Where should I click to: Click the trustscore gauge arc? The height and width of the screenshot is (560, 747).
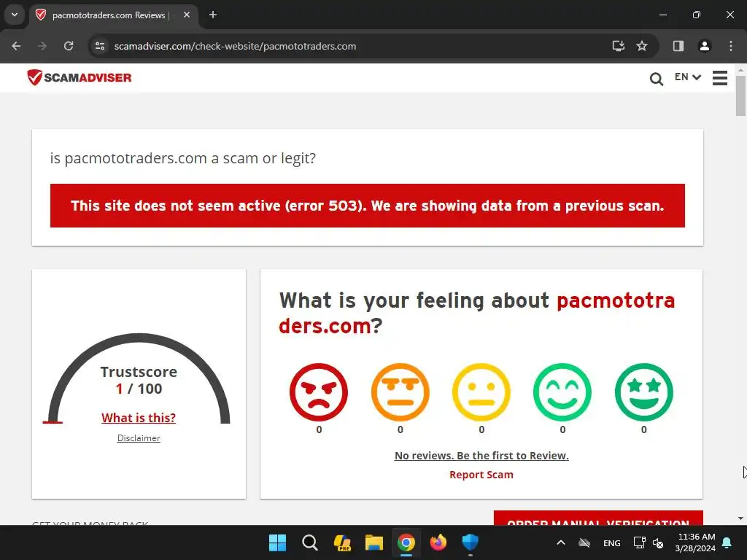(139, 339)
